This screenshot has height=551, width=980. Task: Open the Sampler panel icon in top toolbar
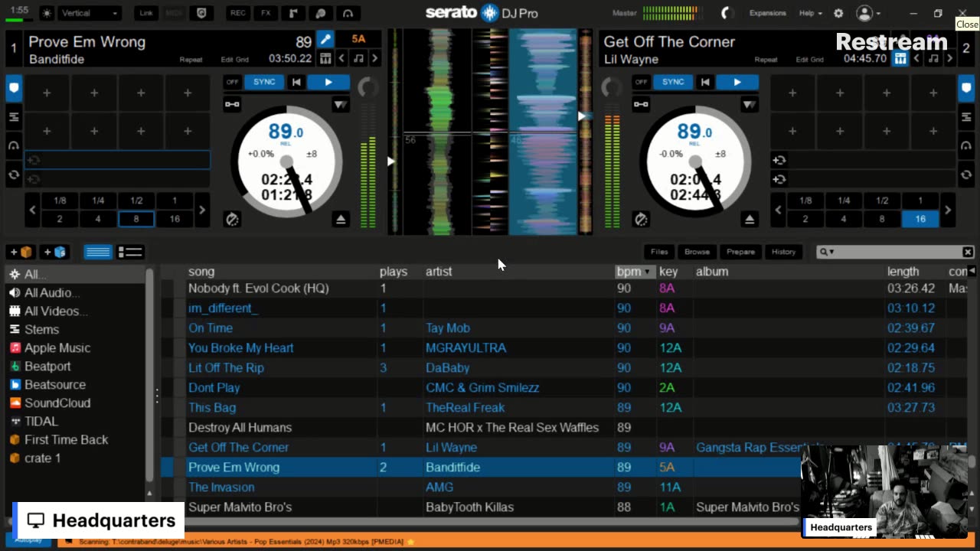pyautogui.click(x=293, y=13)
